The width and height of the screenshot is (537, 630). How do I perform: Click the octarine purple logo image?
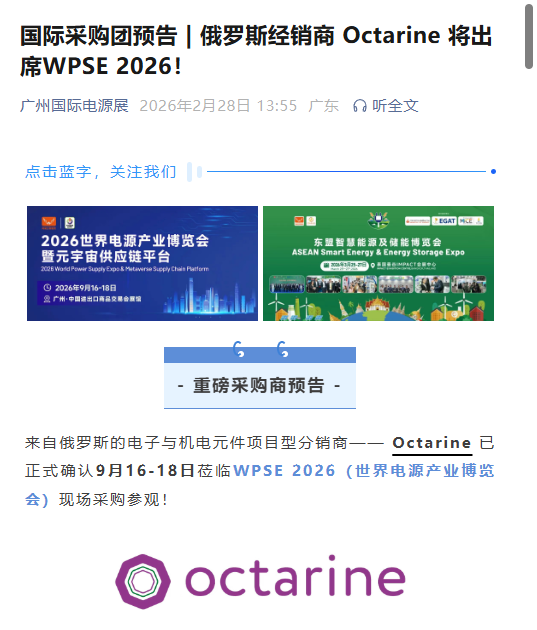pyautogui.click(x=261, y=581)
